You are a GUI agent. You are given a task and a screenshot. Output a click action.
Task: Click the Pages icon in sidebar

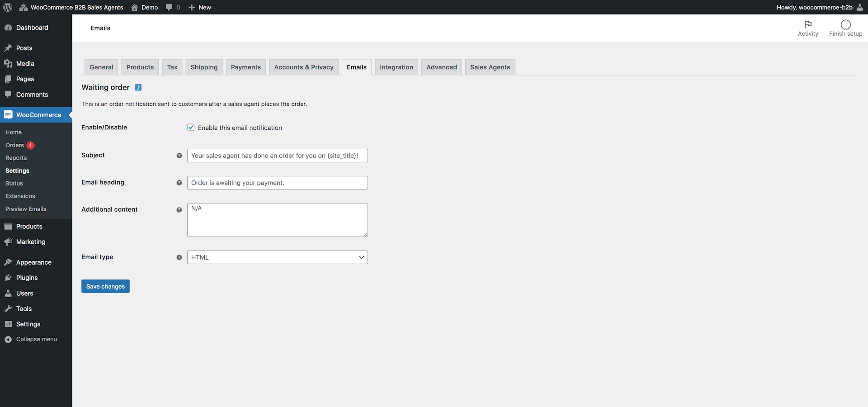[x=8, y=79]
